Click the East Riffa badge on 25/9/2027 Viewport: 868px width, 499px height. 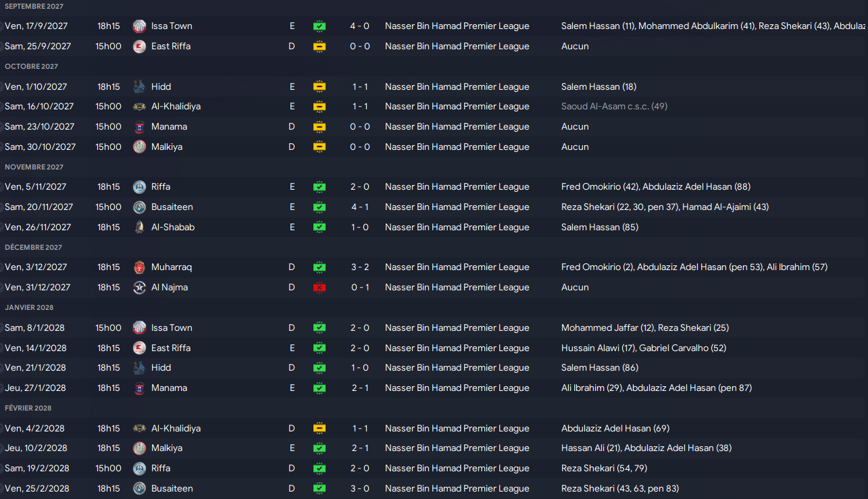pos(139,47)
